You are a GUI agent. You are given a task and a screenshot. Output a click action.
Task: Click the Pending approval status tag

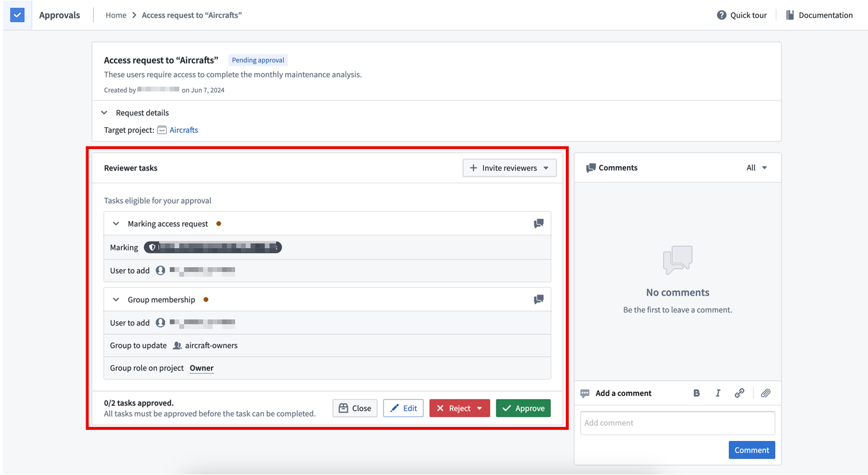click(x=258, y=60)
